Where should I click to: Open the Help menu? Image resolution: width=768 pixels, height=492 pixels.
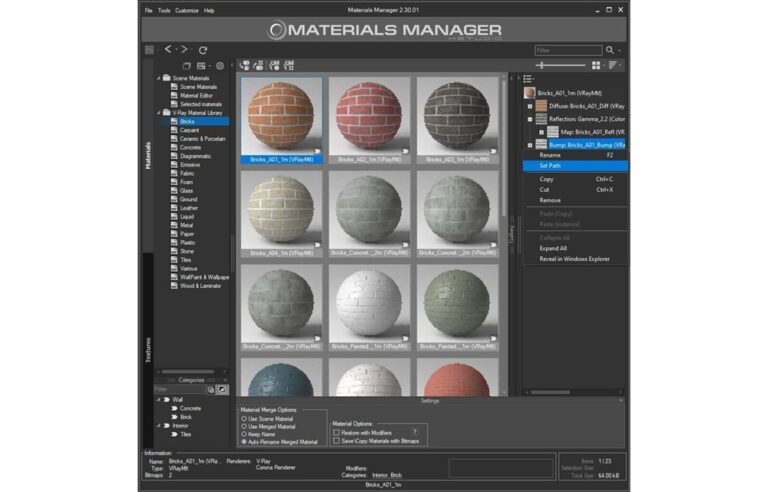(x=209, y=10)
